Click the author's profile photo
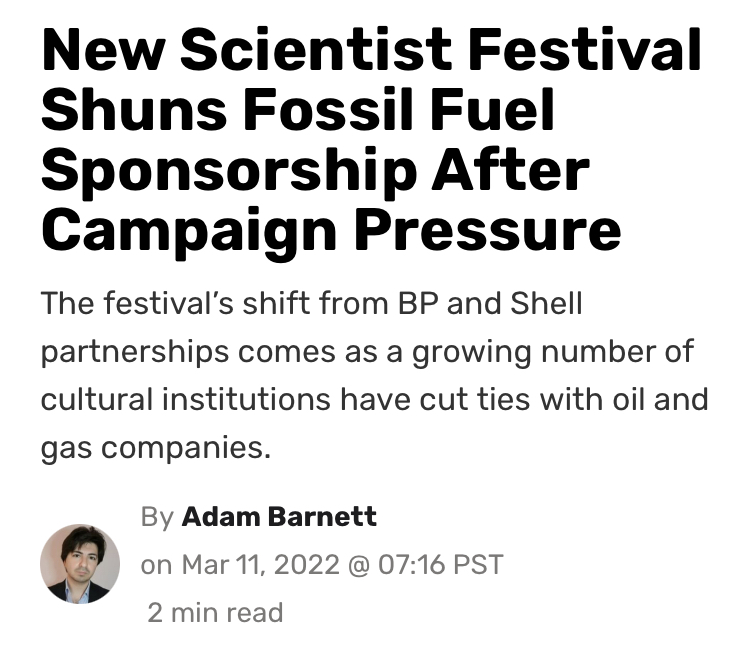 80,563
